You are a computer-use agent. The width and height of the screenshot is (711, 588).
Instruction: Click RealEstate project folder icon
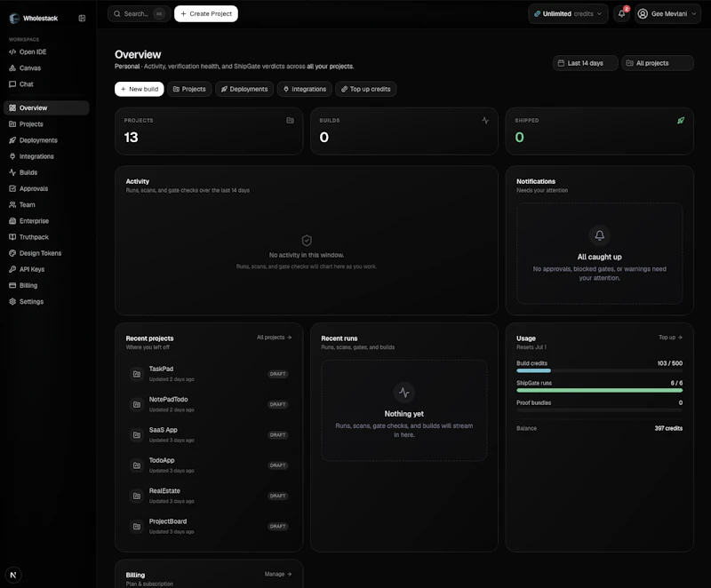(137, 496)
